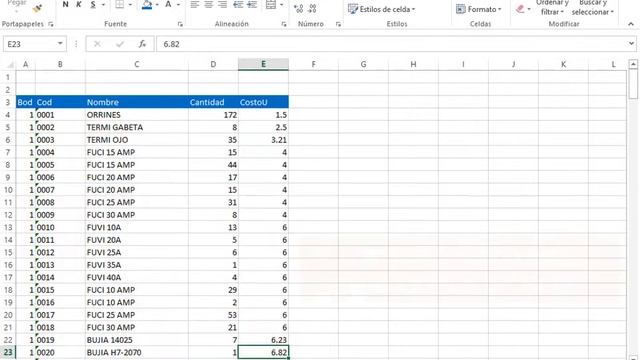Open Portapapeles dialog launcher

pyautogui.click(x=51, y=24)
